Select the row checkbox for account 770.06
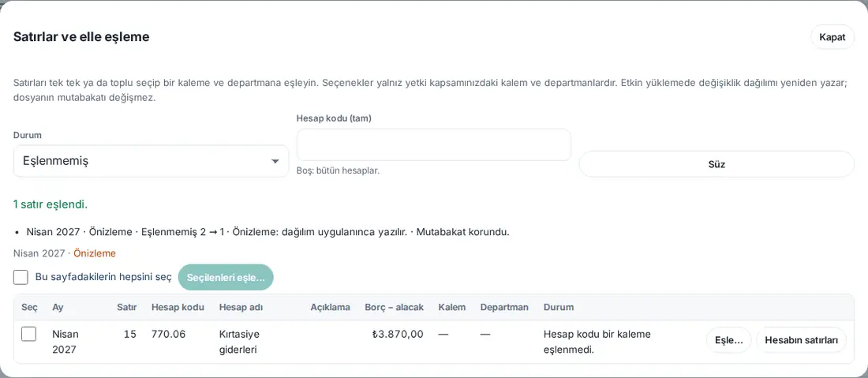 28,334
